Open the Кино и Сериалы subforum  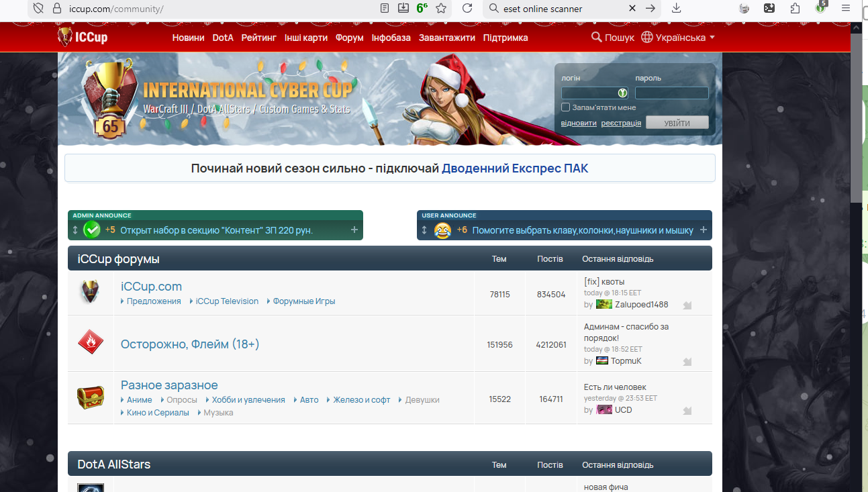point(158,413)
